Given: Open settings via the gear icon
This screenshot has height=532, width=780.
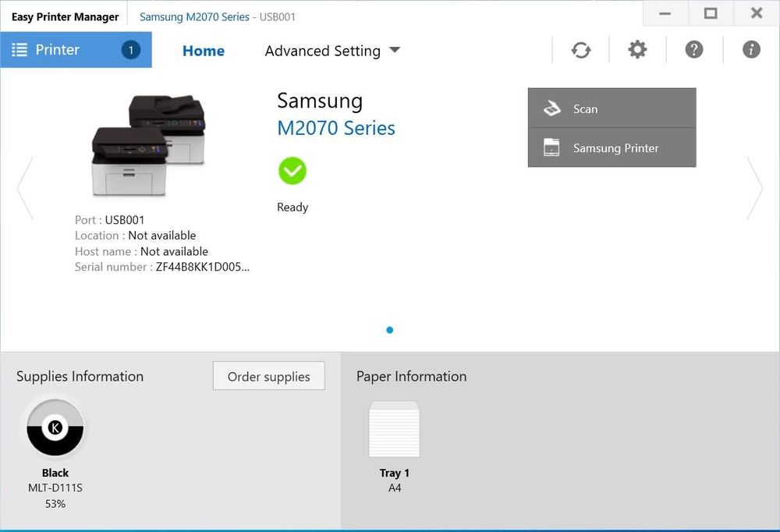Looking at the screenshot, I should pos(637,50).
